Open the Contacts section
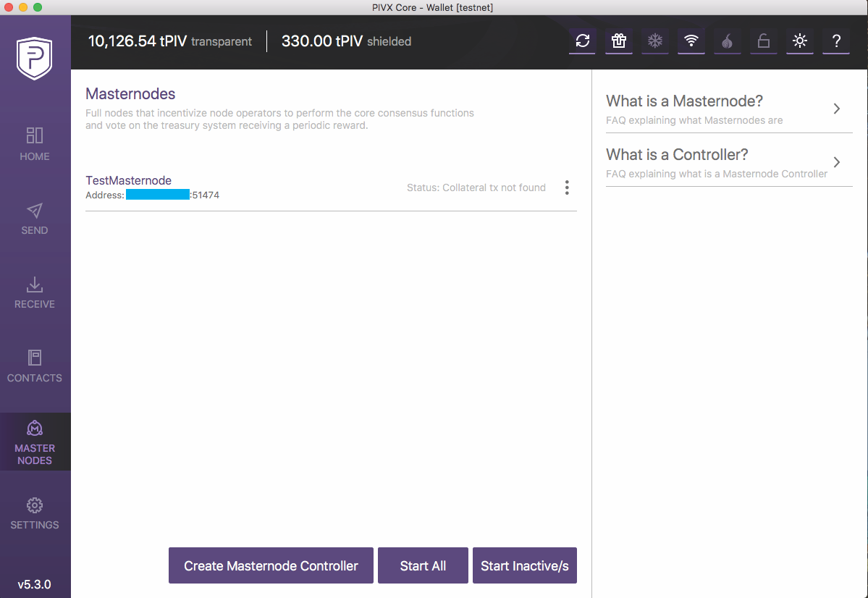This screenshot has width=868, height=598. 34,366
